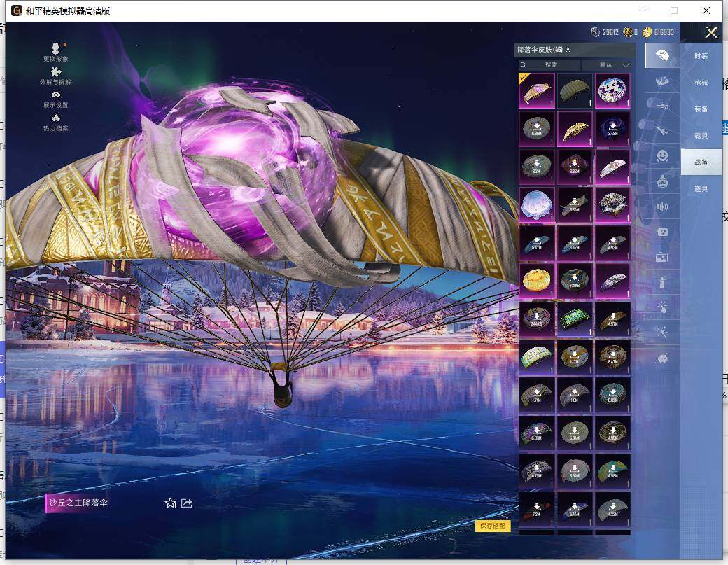This screenshot has width=728, height=565.
Task: Close the emulator window from title bar
Action: pyautogui.click(x=706, y=11)
